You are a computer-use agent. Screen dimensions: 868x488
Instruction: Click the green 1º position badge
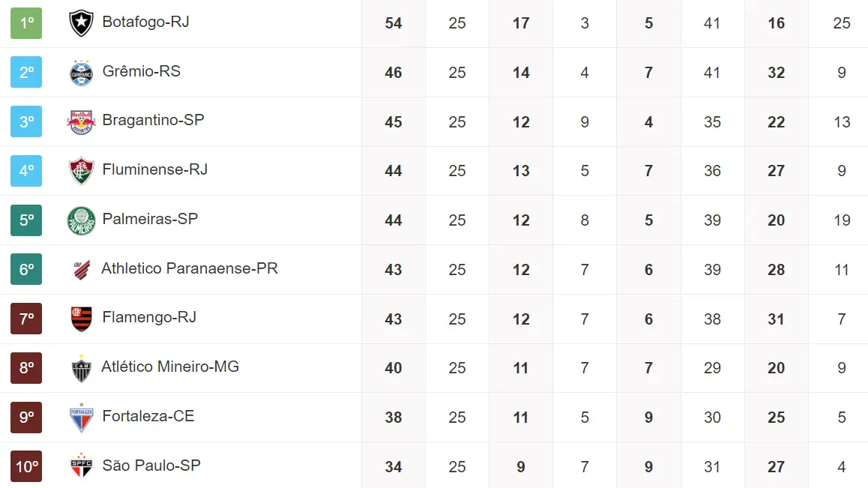26,23
